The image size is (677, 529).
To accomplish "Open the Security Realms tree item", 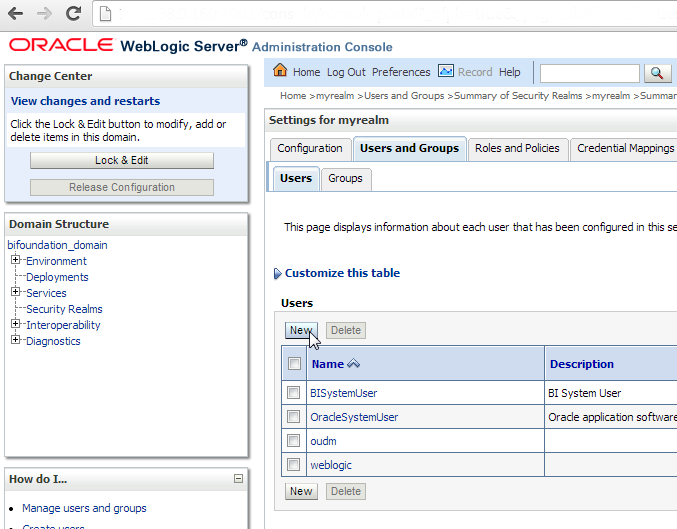I will click(64, 309).
